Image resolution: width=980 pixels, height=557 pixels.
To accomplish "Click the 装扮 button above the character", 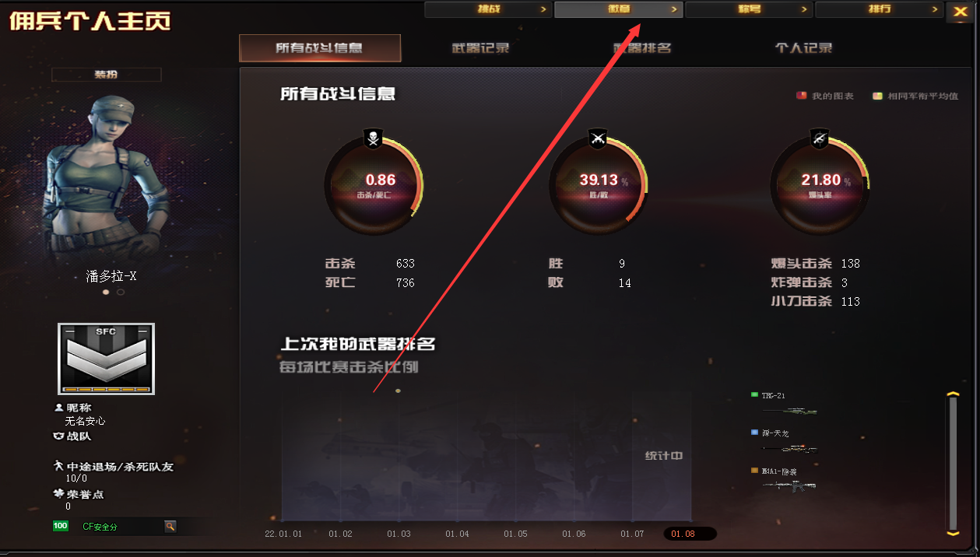I will pos(106,75).
